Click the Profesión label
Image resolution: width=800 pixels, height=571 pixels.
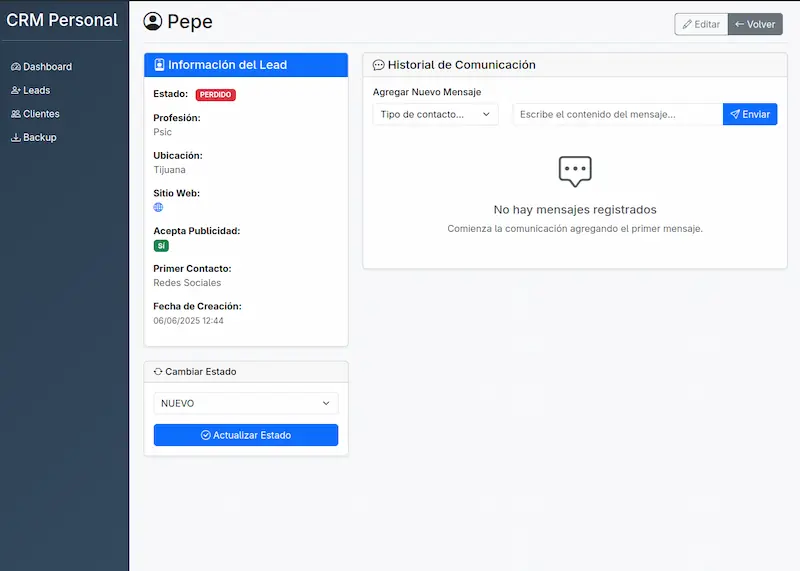click(177, 118)
